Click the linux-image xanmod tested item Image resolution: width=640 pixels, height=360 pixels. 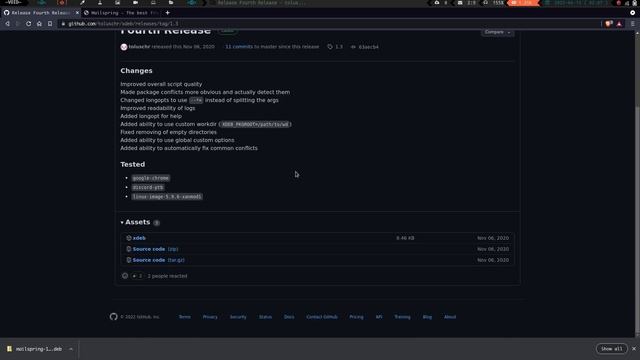click(167, 197)
